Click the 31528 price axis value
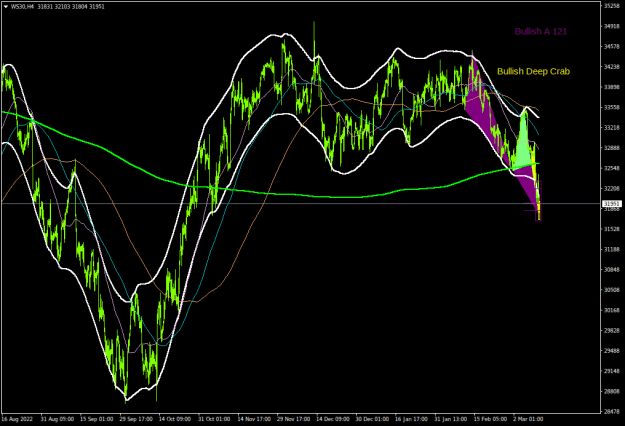 pyautogui.click(x=611, y=229)
